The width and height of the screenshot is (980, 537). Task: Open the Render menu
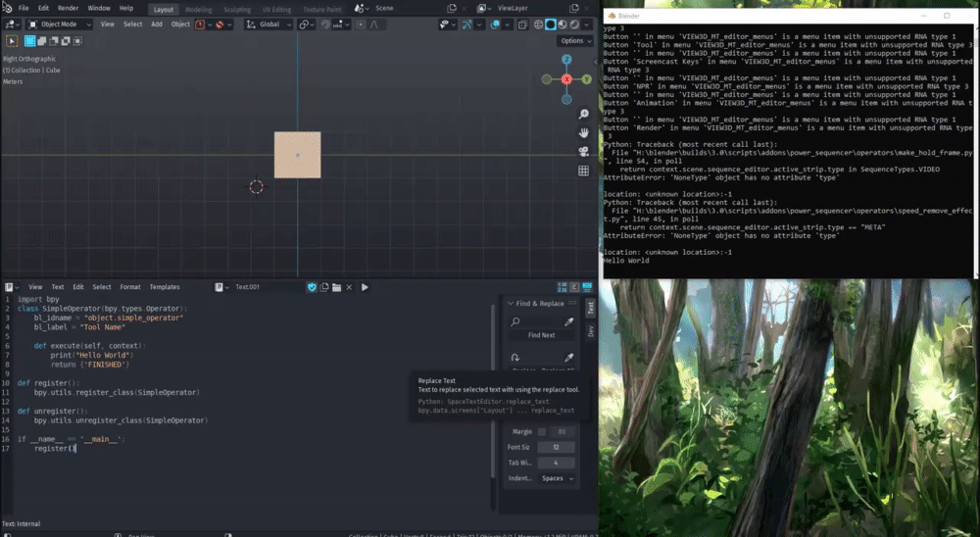pos(68,8)
